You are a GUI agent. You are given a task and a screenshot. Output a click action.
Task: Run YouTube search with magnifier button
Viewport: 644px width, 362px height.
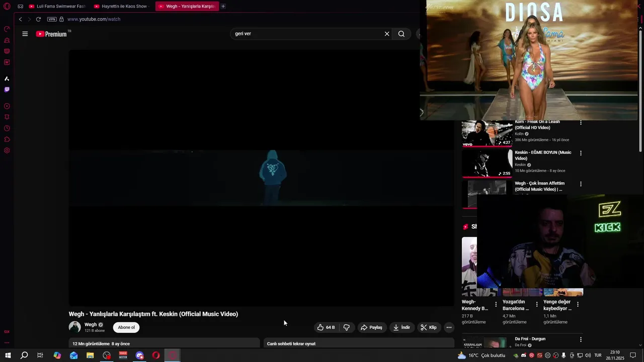(401, 34)
